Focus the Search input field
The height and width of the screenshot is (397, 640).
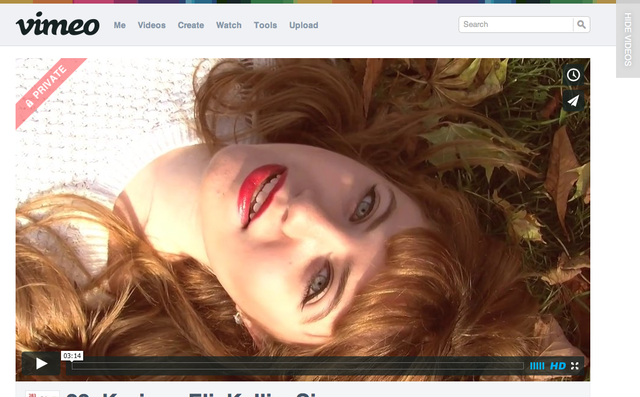click(516, 24)
